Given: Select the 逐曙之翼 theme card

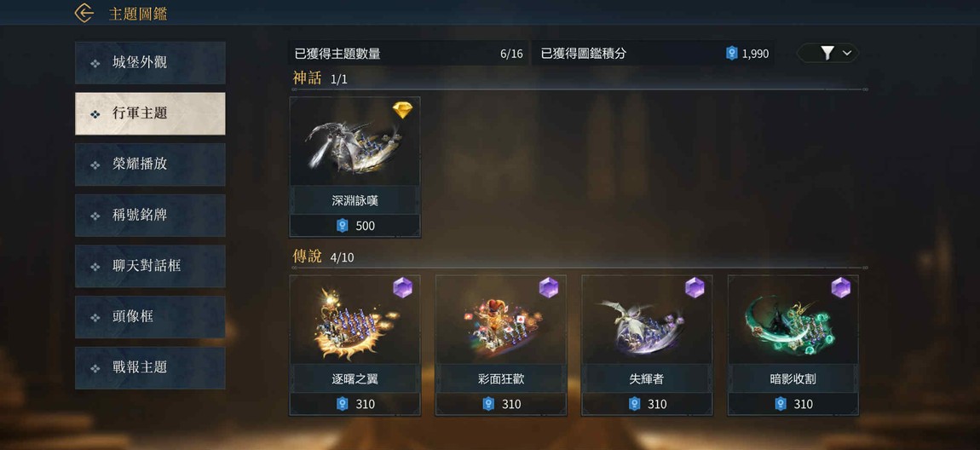Looking at the screenshot, I should click(x=355, y=345).
